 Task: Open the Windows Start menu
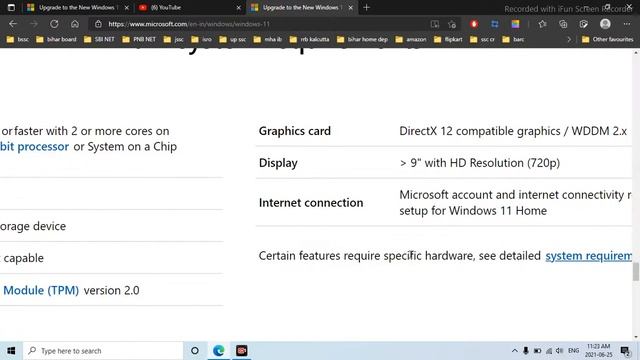pos(11,351)
